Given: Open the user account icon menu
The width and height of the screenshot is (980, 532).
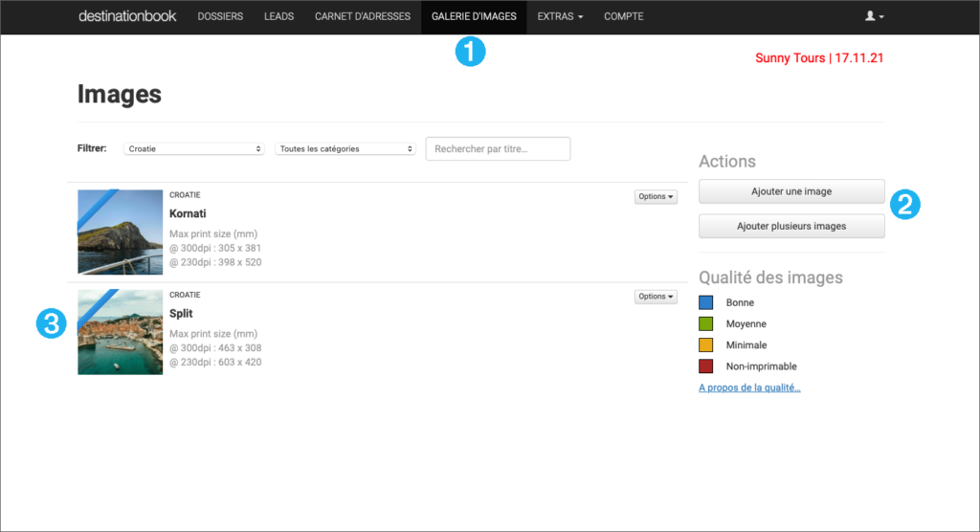Looking at the screenshot, I should point(874,16).
